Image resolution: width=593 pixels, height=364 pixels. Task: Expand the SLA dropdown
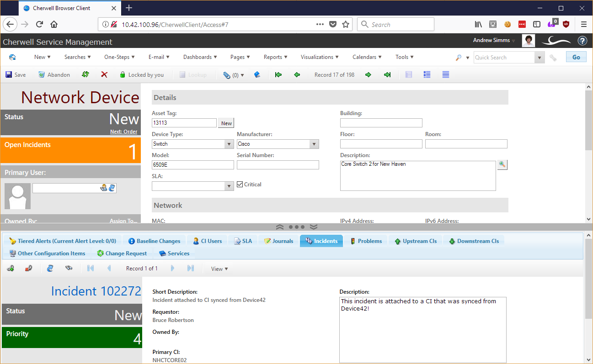point(230,186)
